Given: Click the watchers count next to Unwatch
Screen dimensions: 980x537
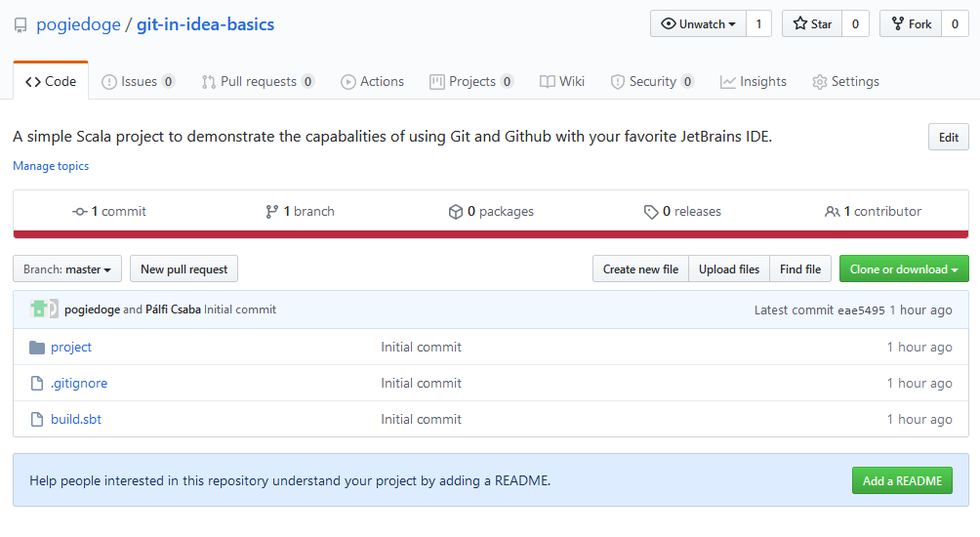Looking at the screenshot, I should click(758, 23).
